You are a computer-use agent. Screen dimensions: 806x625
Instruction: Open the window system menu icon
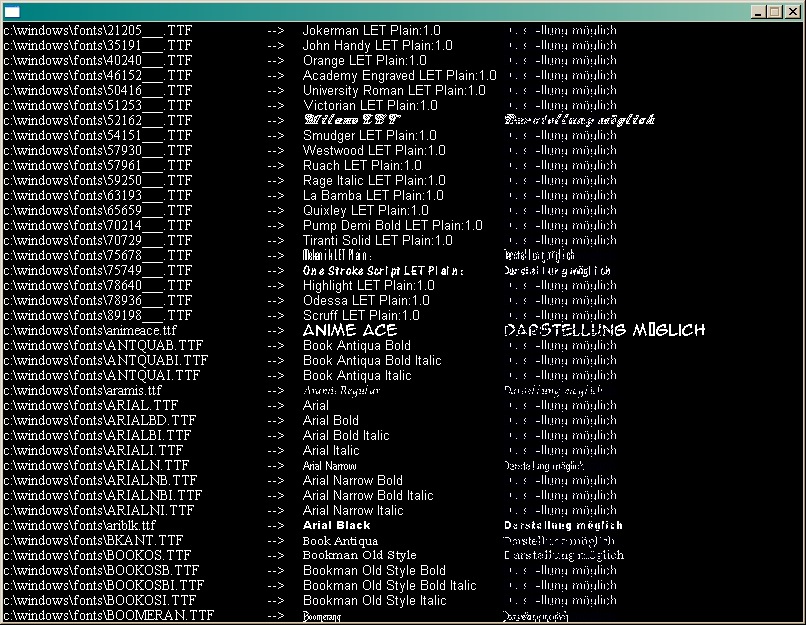pos(12,11)
